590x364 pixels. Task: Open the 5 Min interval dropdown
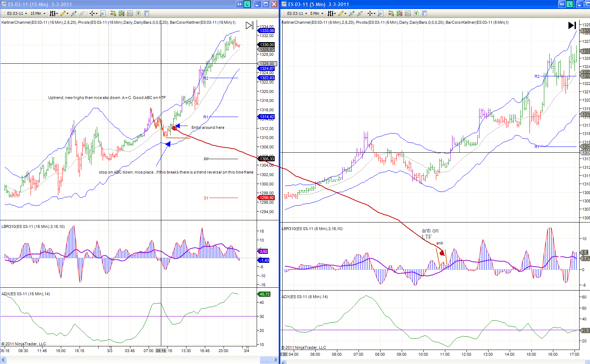click(x=317, y=13)
